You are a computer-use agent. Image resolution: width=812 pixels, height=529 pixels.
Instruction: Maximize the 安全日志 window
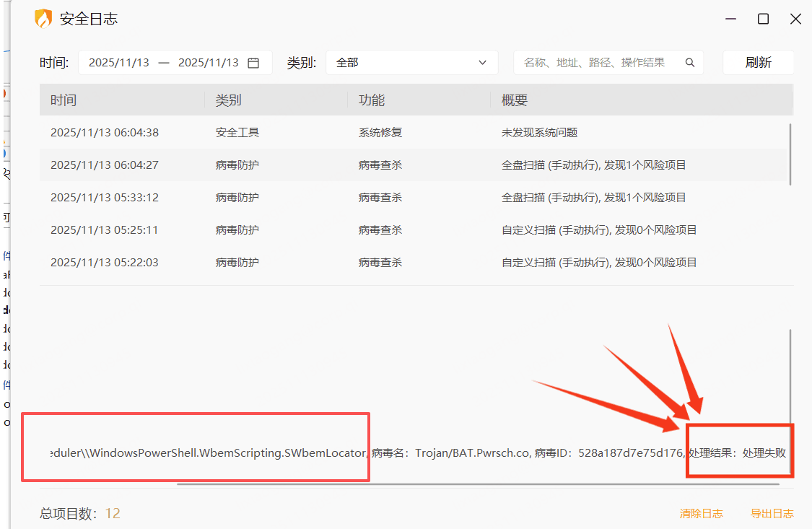tap(763, 19)
